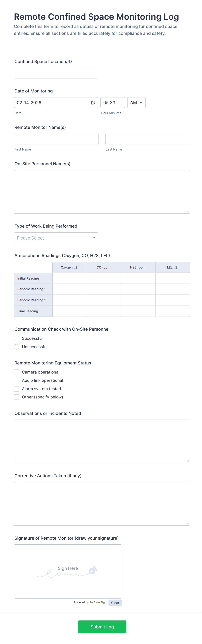Screen dimensions: 202x644
Task: Select Initial Reading Oxygen (%) cell
Action: coord(70,278)
